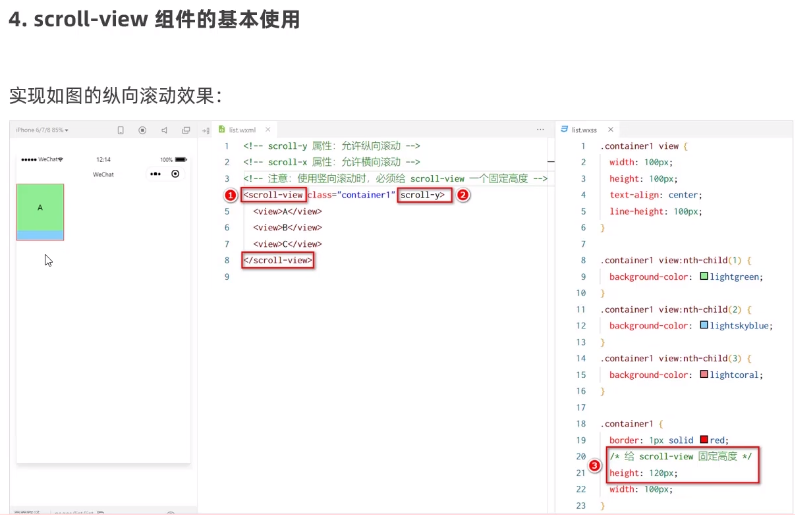
Task: Click the green view A in the simulator
Action: (40, 207)
